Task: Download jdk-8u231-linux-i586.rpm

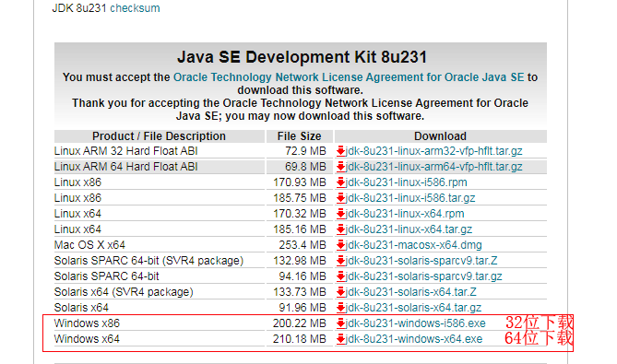Action: click(x=407, y=182)
